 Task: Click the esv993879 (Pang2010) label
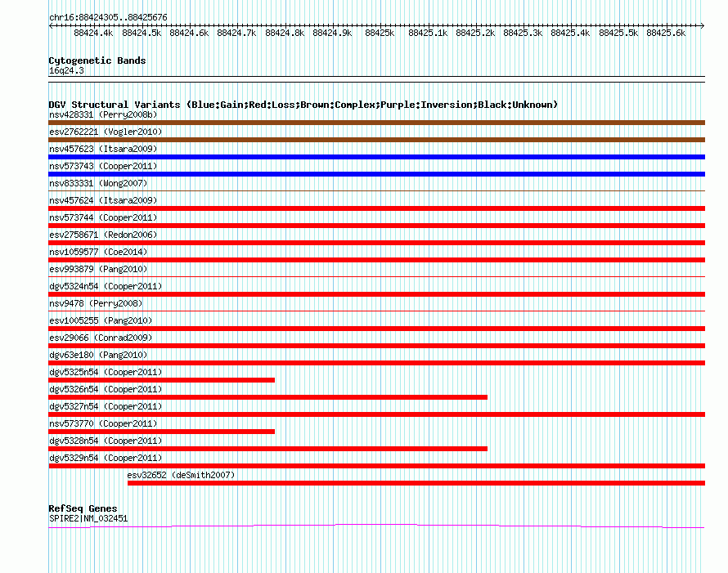(98, 269)
